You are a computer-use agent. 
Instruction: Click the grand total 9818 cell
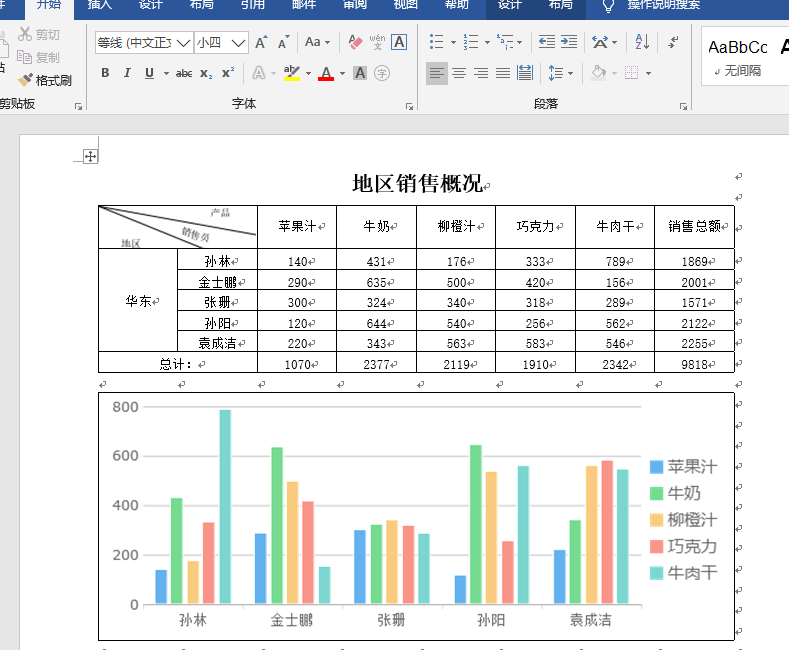pyautogui.click(x=694, y=363)
